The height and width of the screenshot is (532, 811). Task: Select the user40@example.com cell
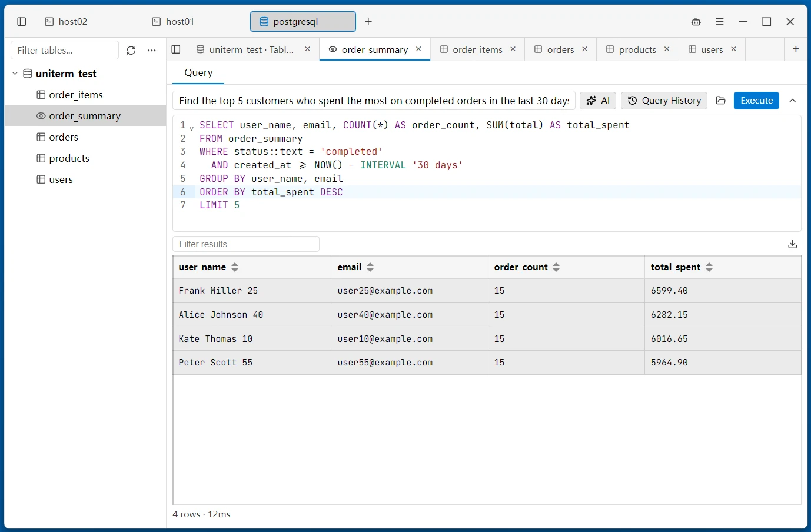tap(410, 315)
